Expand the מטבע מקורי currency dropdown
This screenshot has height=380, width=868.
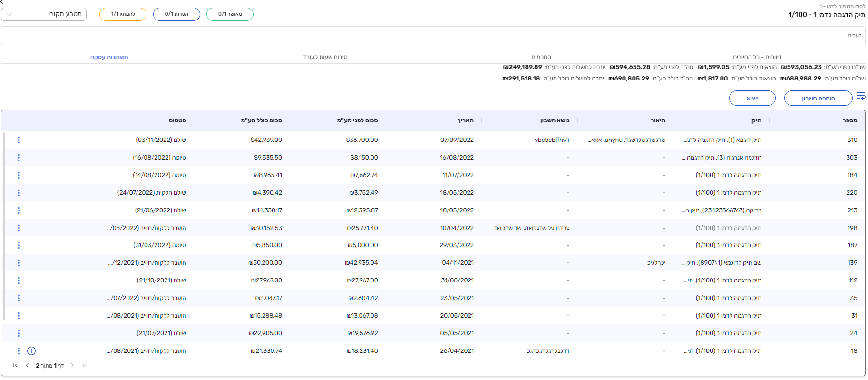pos(44,14)
